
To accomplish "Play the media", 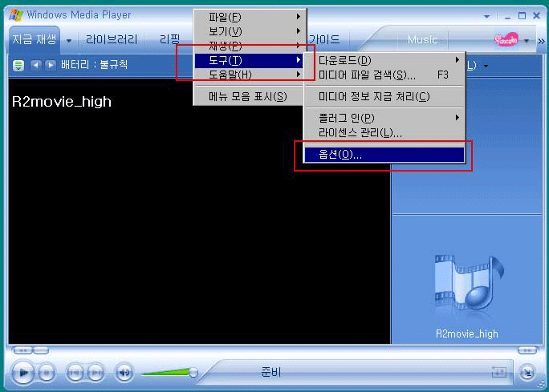I will (x=23, y=373).
